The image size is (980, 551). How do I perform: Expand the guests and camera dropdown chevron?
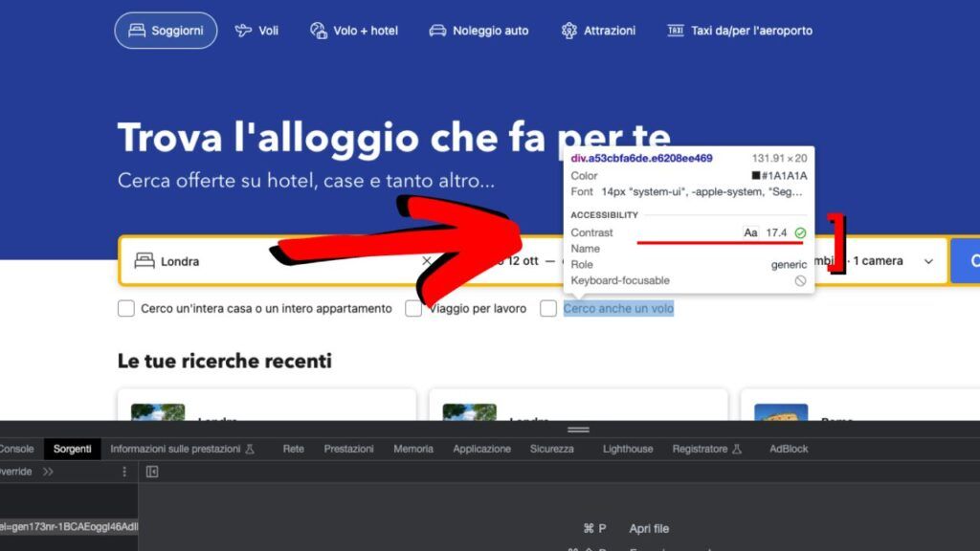pyautogui.click(x=928, y=261)
